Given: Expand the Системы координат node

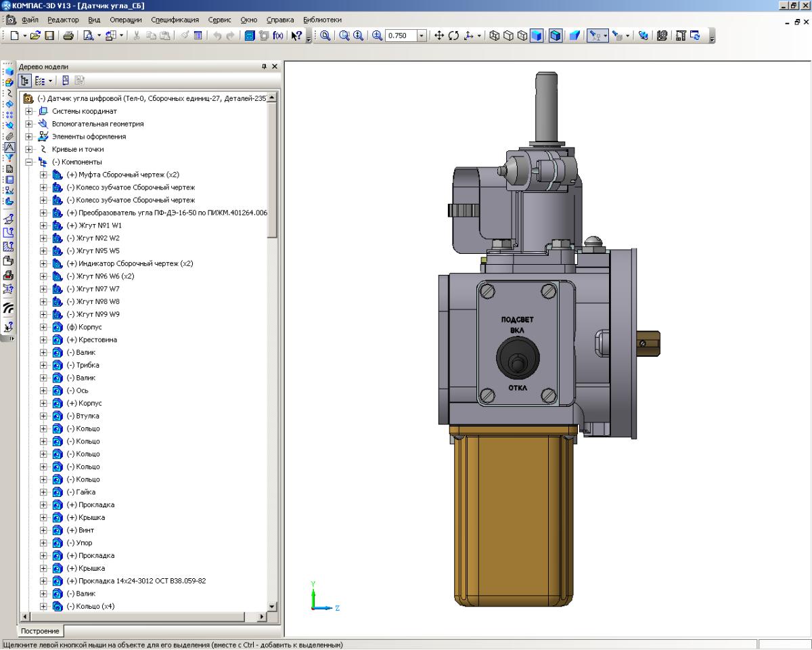Looking at the screenshot, I should (29, 111).
